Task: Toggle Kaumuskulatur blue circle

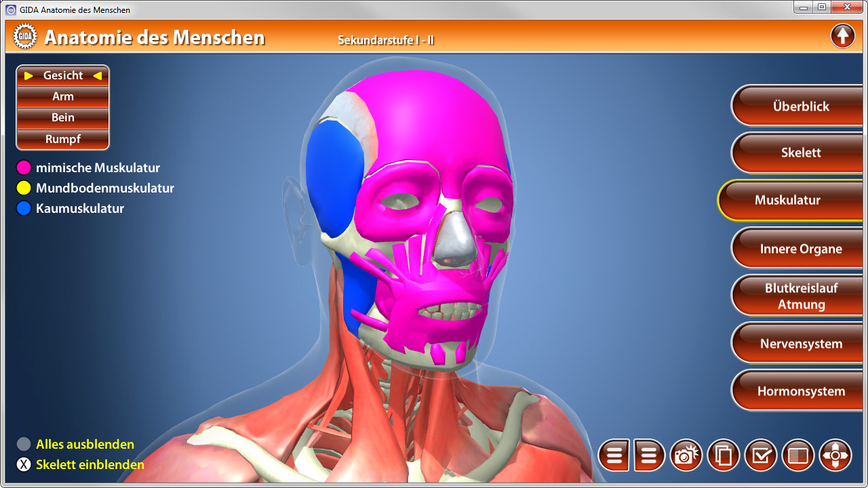Action: click(24, 208)
